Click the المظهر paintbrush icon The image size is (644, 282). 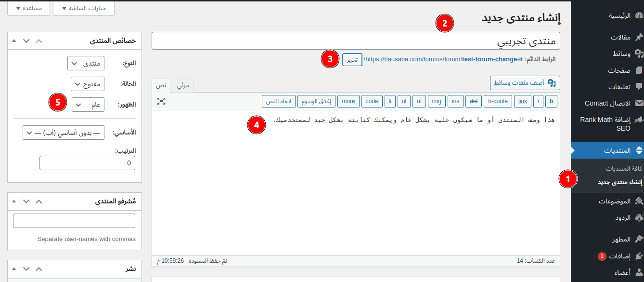click(x=639, y=239)
